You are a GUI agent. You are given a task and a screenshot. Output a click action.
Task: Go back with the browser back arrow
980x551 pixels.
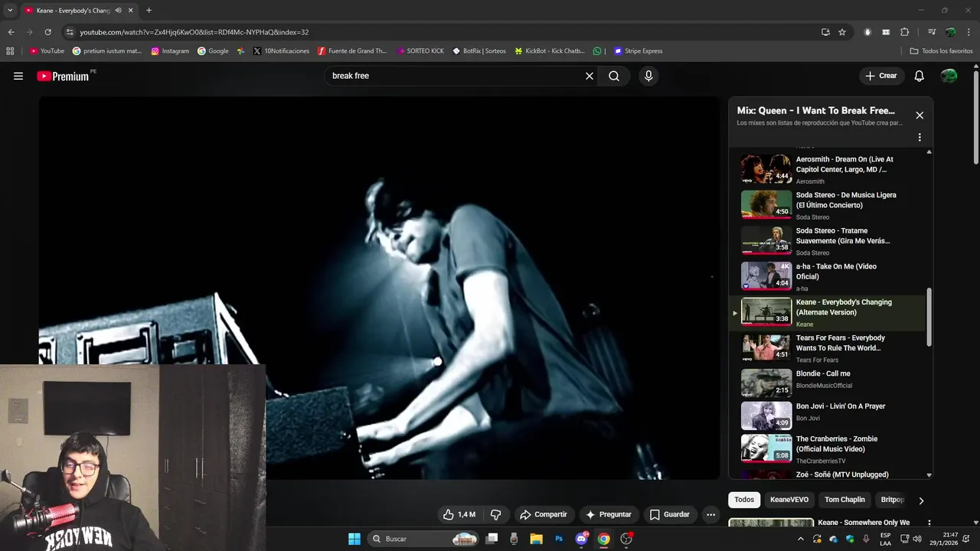[x=11, y=32]
